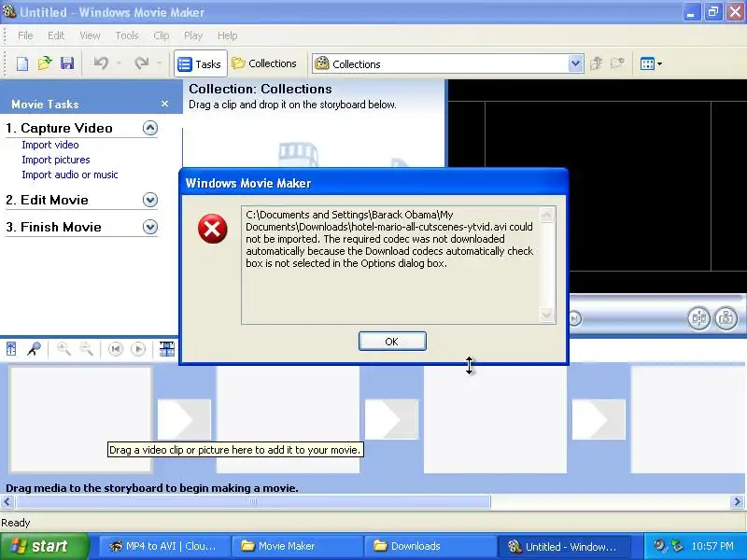
Task: Switch to Downloads folder taskbar button
Action: pyautogui.click(x=430, y=546)
